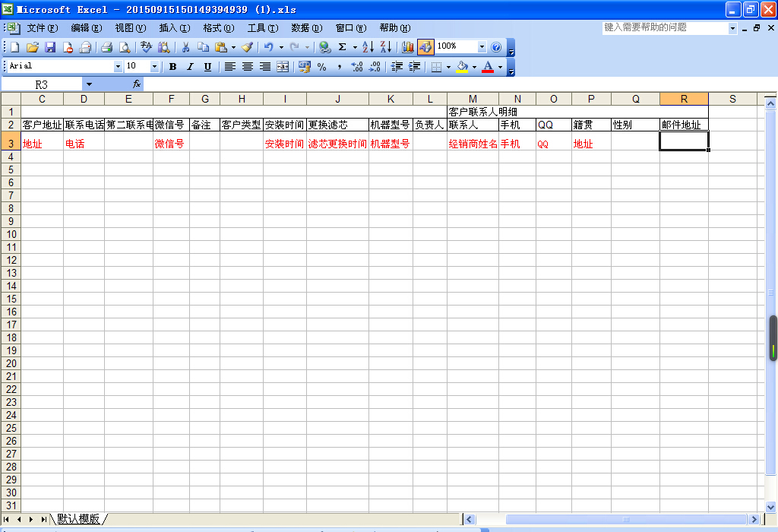Open the 格式 menu

tap(218, 28)
